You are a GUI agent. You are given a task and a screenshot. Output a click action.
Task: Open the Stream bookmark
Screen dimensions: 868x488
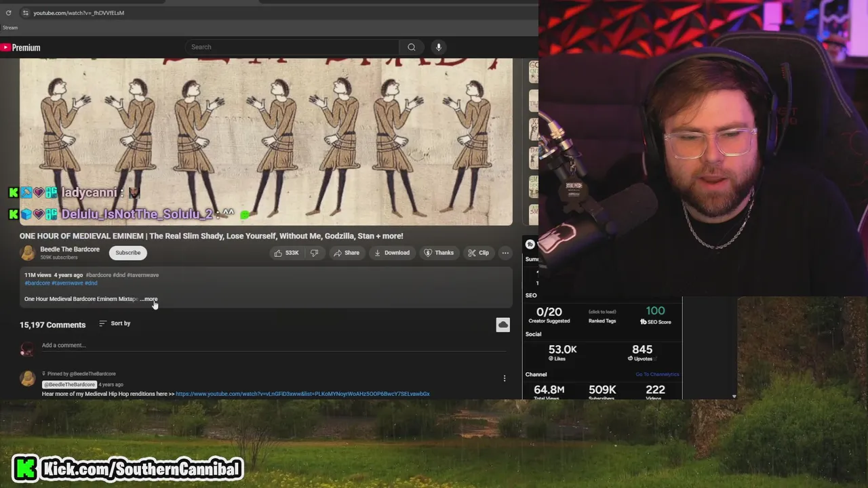pos(10,28)
